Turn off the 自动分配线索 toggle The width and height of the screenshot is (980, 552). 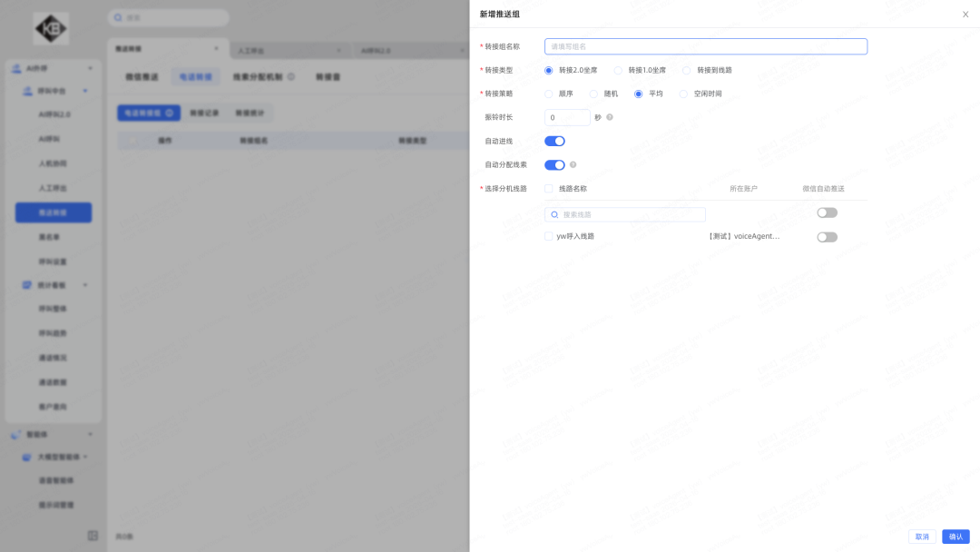click(554, 165)
